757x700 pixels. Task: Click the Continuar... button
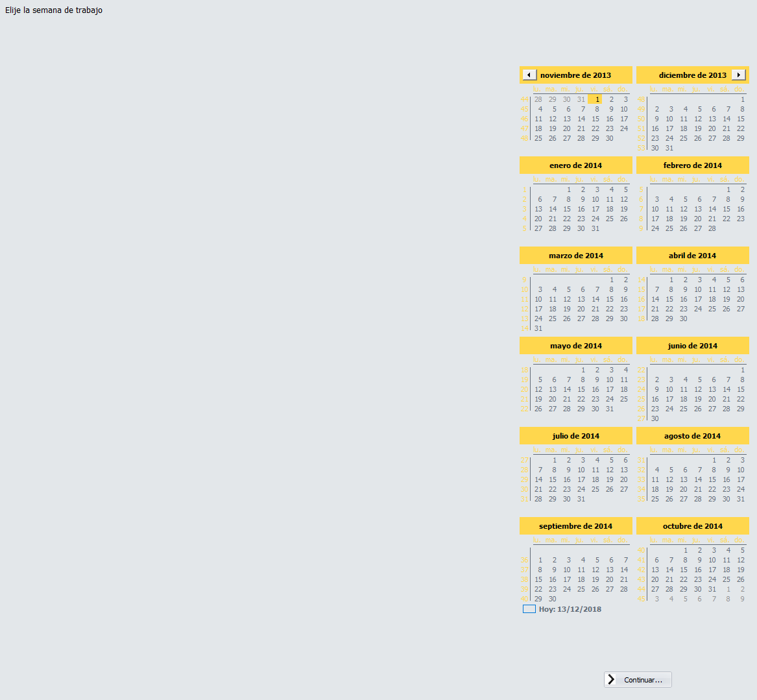(638, 680)
